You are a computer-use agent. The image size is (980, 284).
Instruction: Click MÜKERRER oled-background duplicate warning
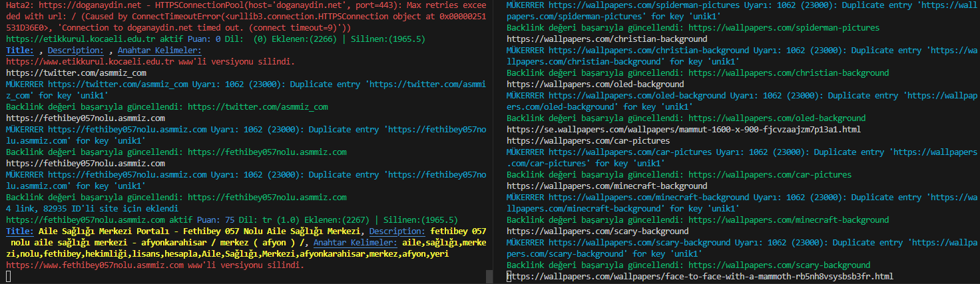(x=742, y=101)
